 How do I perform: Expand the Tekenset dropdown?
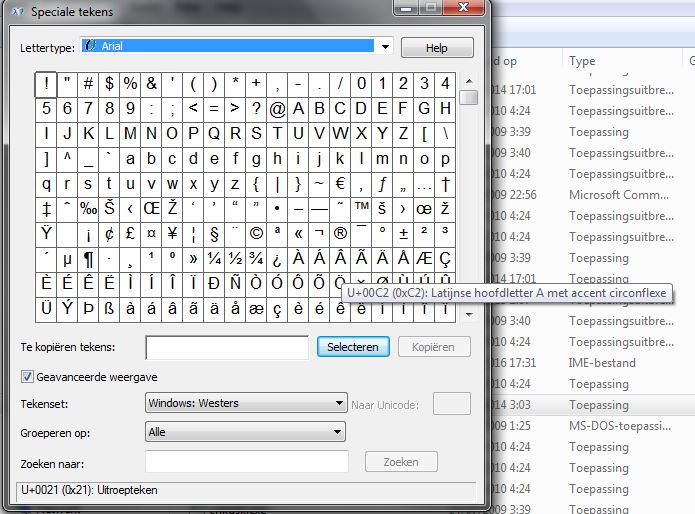tap(339, 403)
